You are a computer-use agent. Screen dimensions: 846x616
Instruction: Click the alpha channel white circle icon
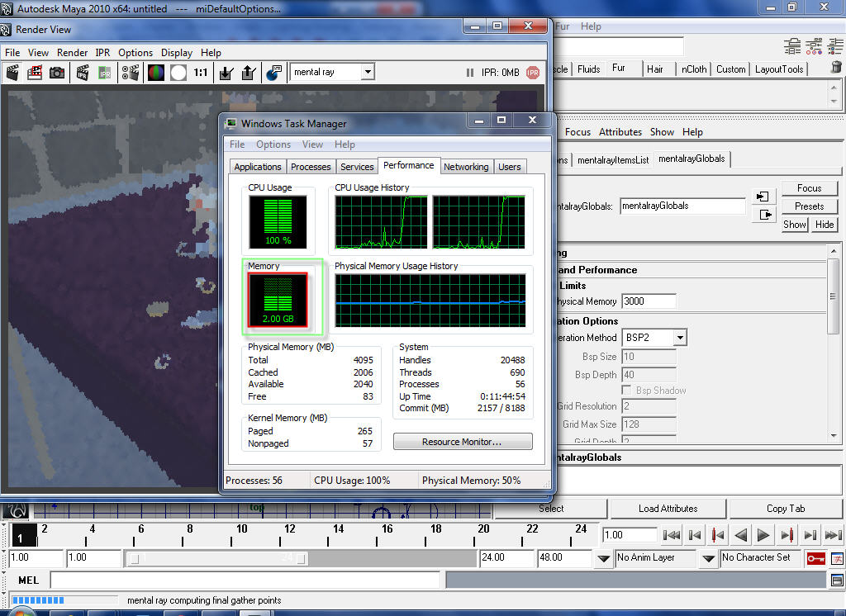(178, 73)
